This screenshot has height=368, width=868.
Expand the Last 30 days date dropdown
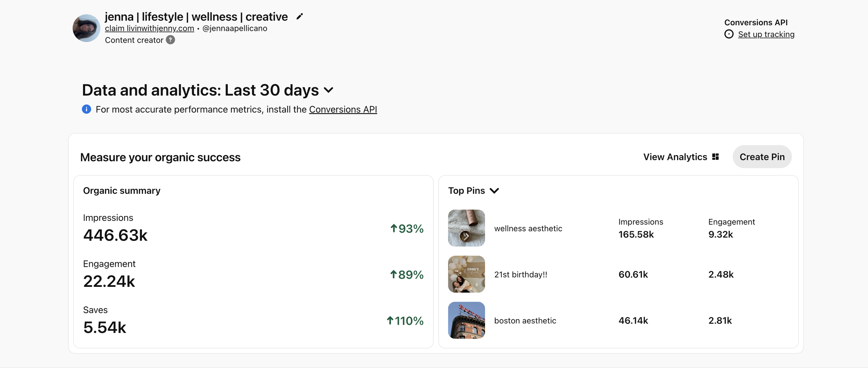pyautogui.click(x=328, y=91)
